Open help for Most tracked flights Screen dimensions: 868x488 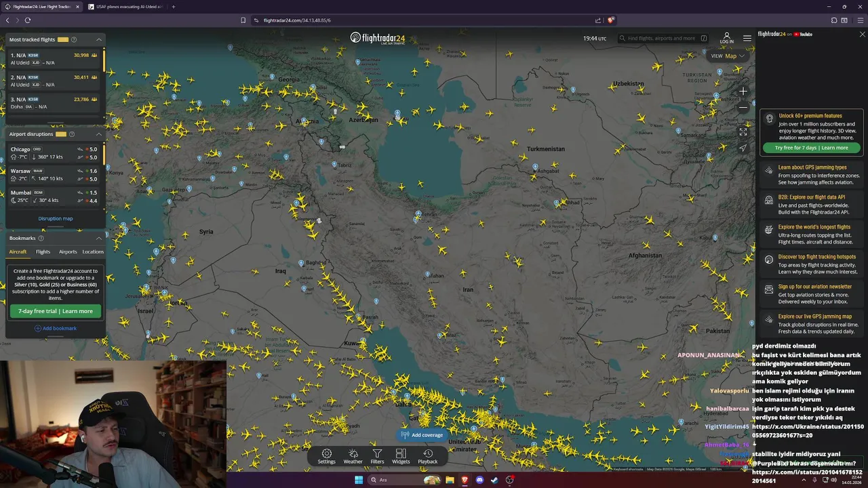[74, 39]
